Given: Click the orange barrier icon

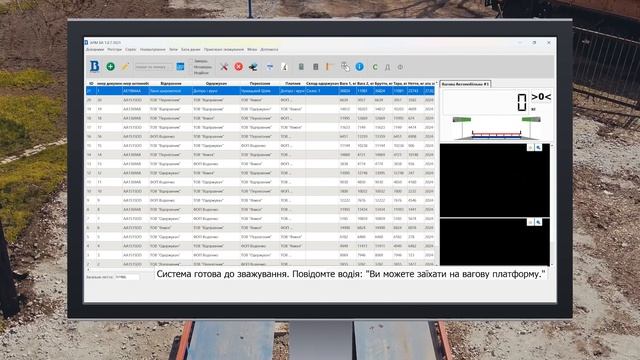Looking at the screenshot, I should click(329, 67).
